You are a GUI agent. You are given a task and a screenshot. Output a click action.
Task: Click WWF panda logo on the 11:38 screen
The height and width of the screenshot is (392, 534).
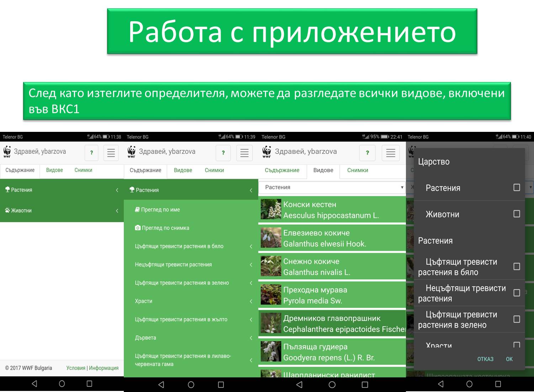click(x=7, y=152)
